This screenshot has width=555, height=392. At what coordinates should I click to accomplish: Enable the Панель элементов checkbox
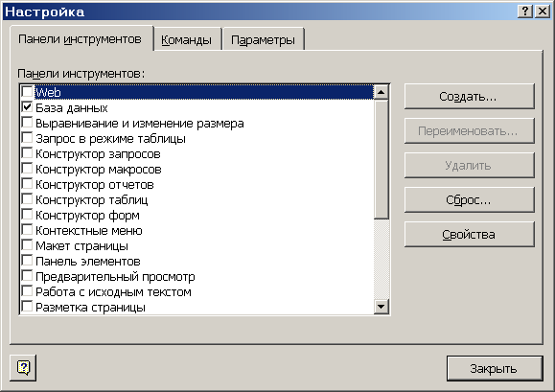pyautogui.click(x=27, y=261)
